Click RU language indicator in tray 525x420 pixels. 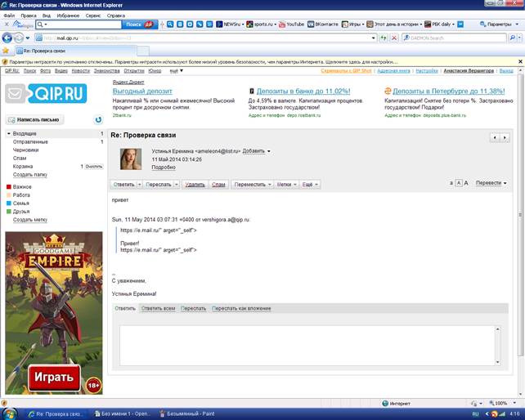475,414
